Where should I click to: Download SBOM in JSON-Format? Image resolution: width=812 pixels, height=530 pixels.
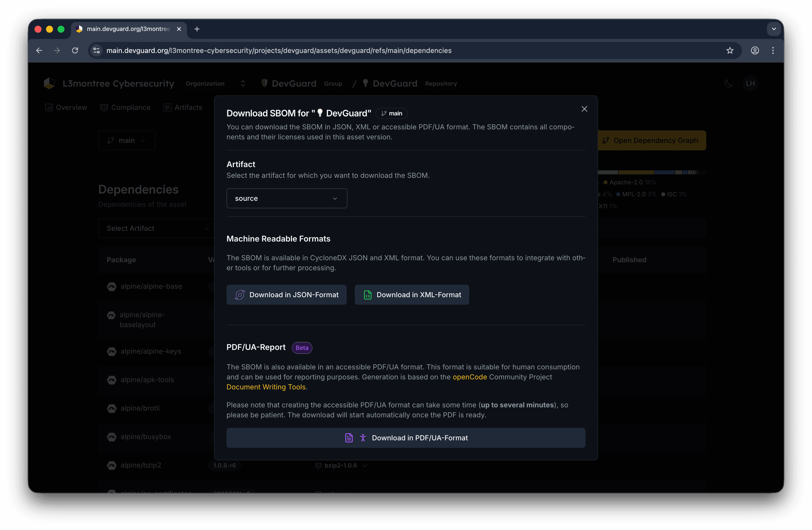click(286, 295)
